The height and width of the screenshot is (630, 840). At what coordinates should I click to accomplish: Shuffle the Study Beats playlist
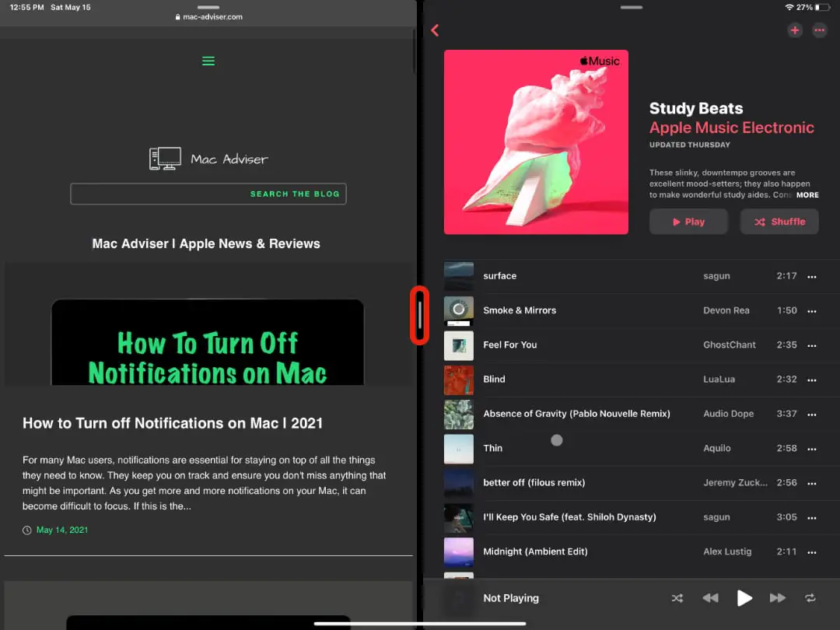pos(779,222)
